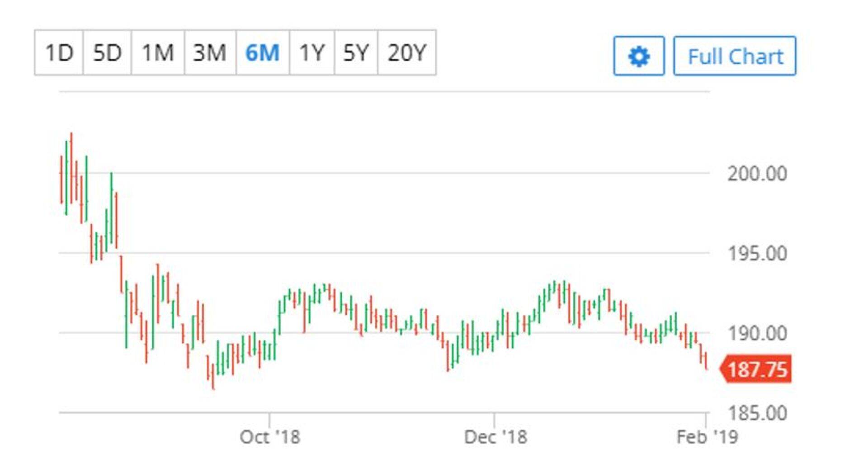Click the 190.00 price axis label
Viewport: 868px width, 473px height.
(757, 333)
